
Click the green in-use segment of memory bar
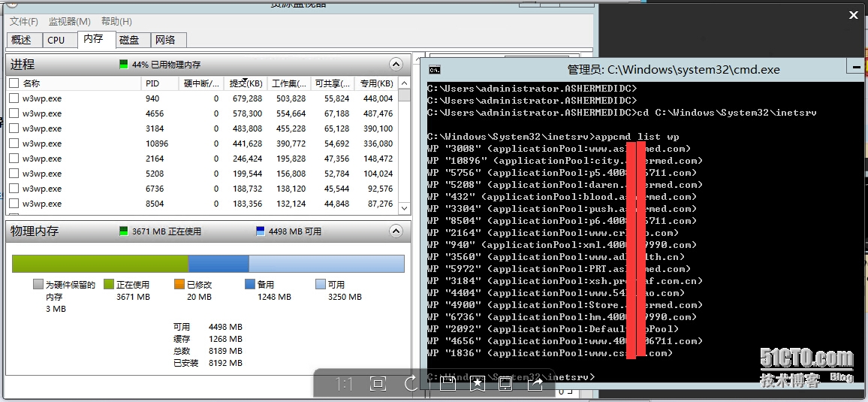pos(100,264)
